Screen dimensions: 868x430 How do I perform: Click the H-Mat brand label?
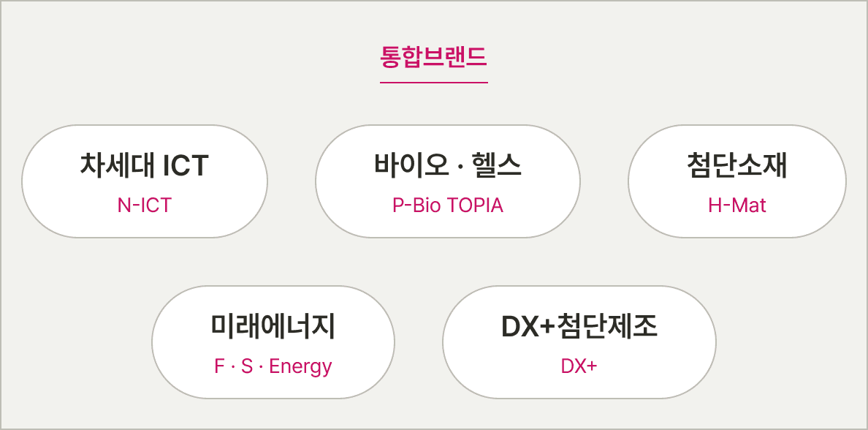[x=736, y=205]
